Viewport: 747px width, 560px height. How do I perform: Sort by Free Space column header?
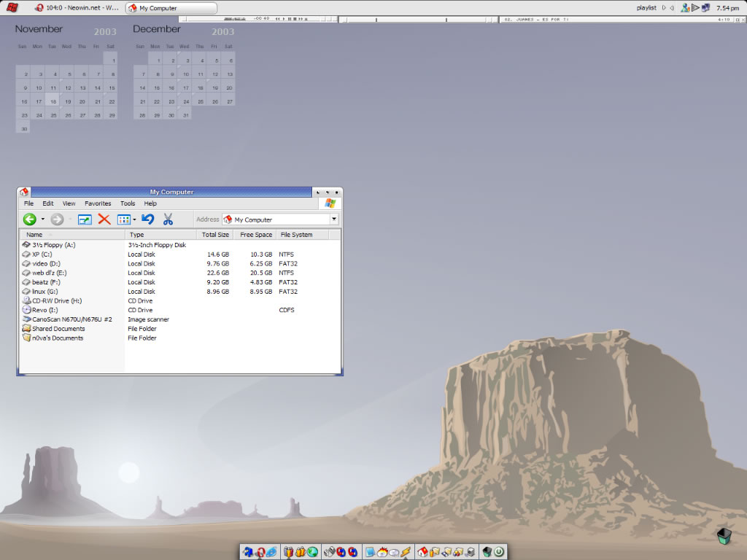[x=256, y=235]
